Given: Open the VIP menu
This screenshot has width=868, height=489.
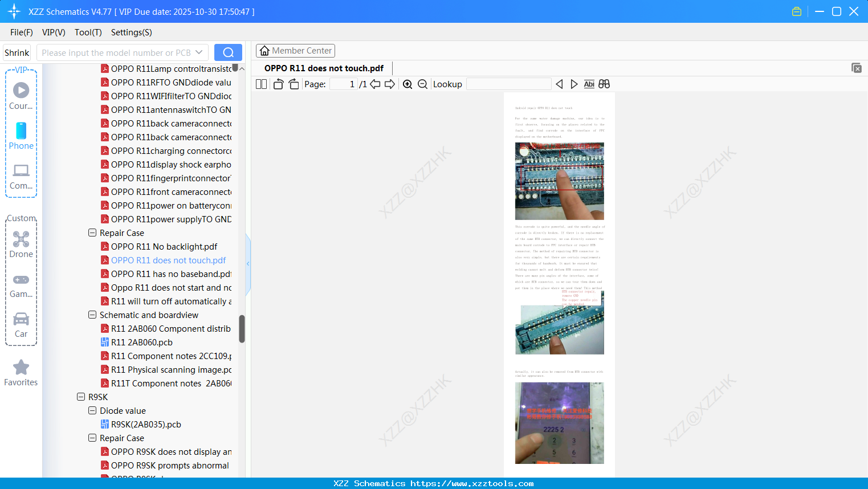Looking at the screenshot, I should (x=54, y=32).
